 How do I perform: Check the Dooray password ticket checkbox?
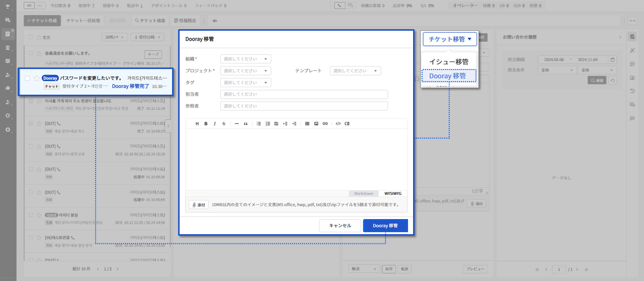28,78
